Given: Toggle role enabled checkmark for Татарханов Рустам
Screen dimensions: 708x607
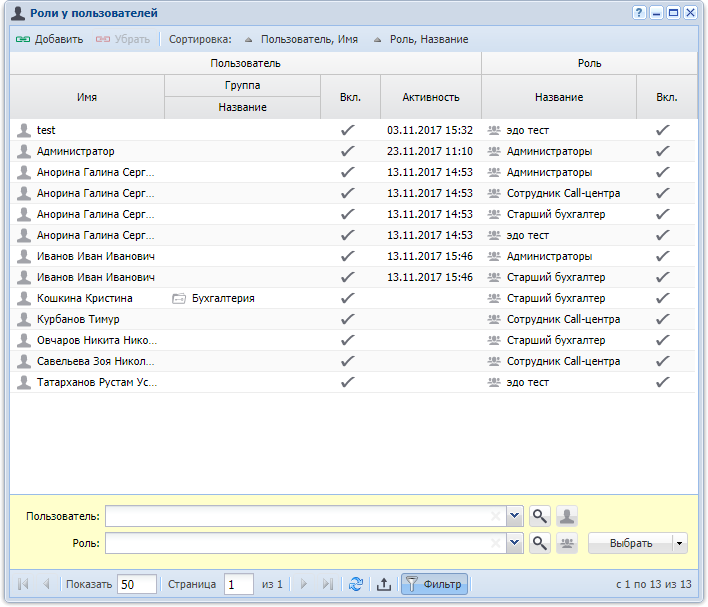Looking at the screenshot, I should [x=663, y=382].
